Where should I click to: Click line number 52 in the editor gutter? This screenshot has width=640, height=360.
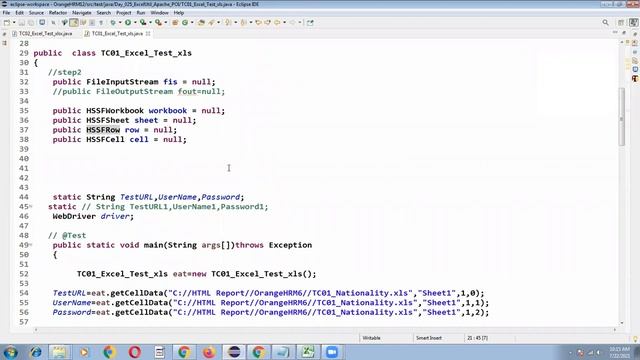[x=24, y=274]
